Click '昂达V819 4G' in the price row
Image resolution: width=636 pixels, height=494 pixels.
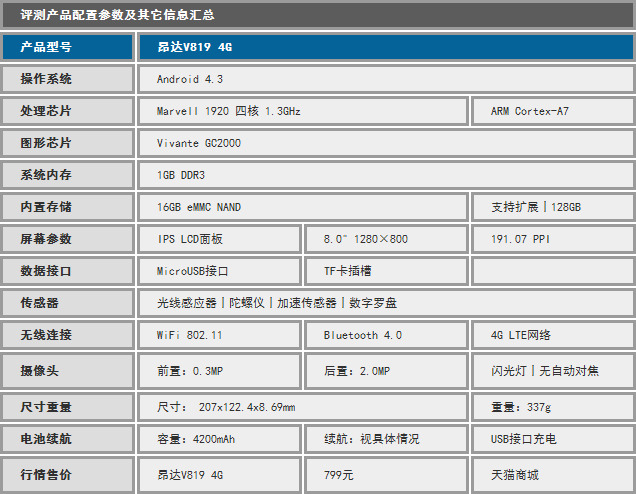(x=219, y=475)
